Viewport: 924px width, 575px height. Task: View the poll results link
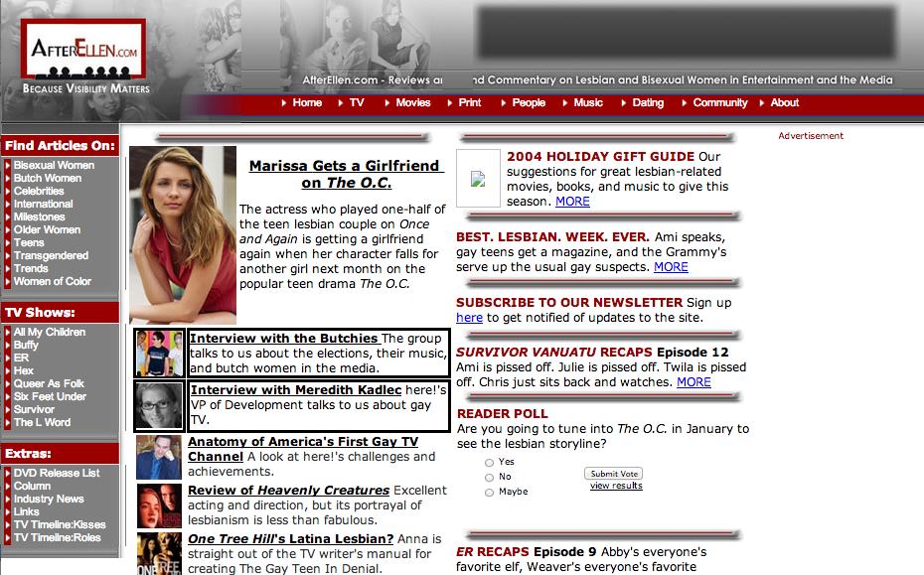click(x=616, y=486)
